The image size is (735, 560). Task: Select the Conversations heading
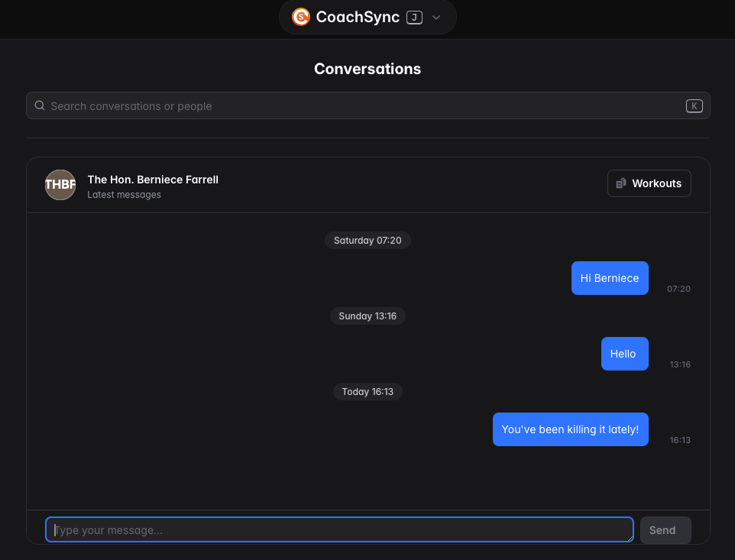(x=367, y=69)
